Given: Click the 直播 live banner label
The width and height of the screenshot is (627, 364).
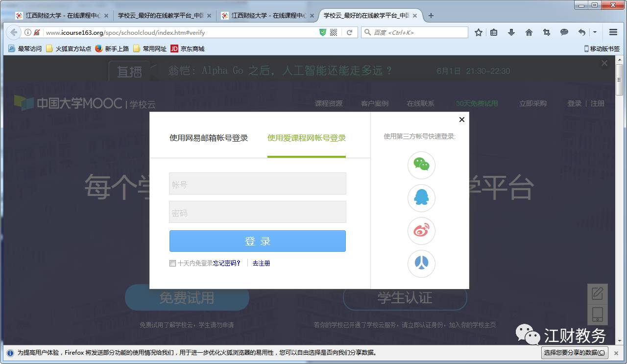Looking at the screenshot, I should pos(130,72).
